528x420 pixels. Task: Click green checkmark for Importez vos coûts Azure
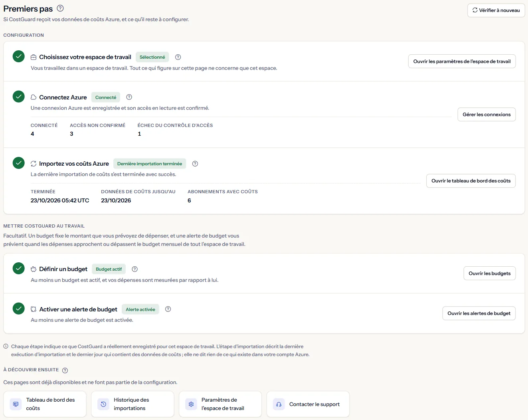tap(19, 163)
